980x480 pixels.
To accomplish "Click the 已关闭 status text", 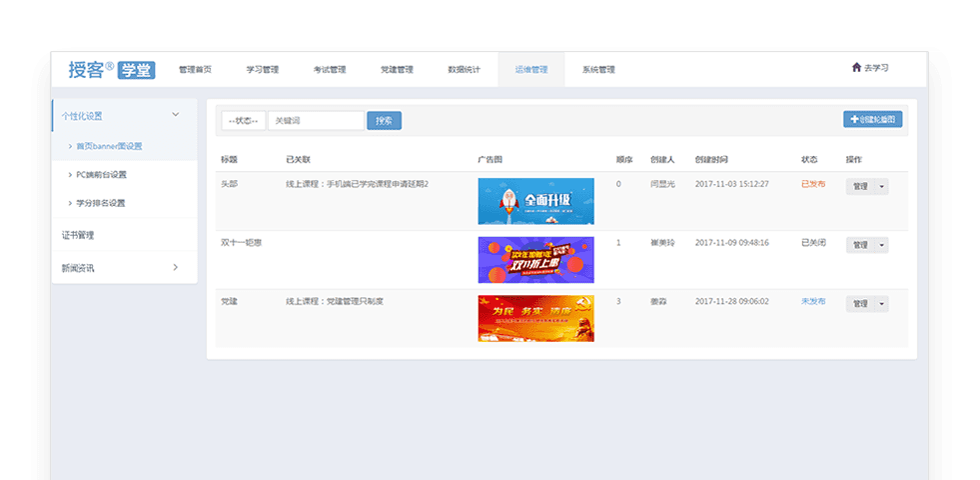I will pos(813,242).
